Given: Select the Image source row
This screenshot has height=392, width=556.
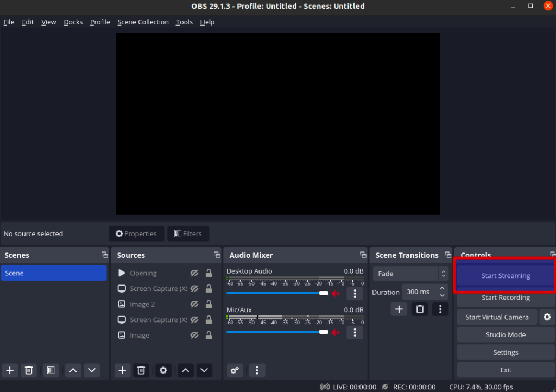Looking at the screenshot, I should coord(166,336).
